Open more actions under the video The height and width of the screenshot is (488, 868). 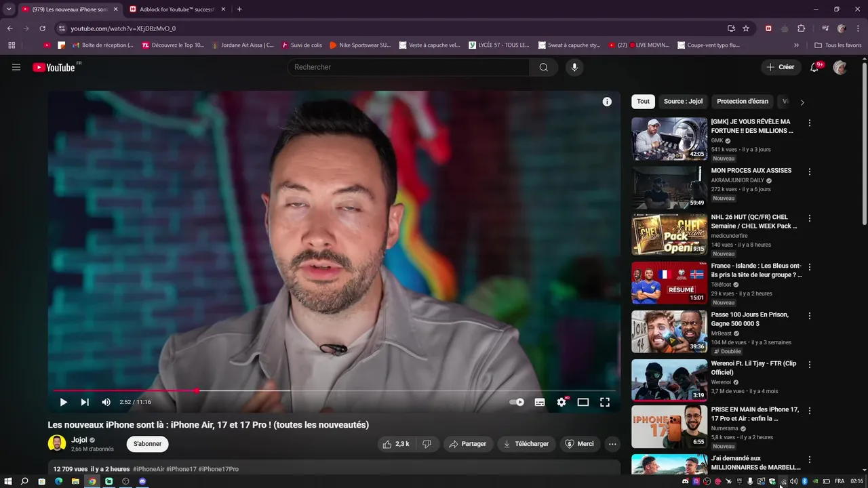612,444
